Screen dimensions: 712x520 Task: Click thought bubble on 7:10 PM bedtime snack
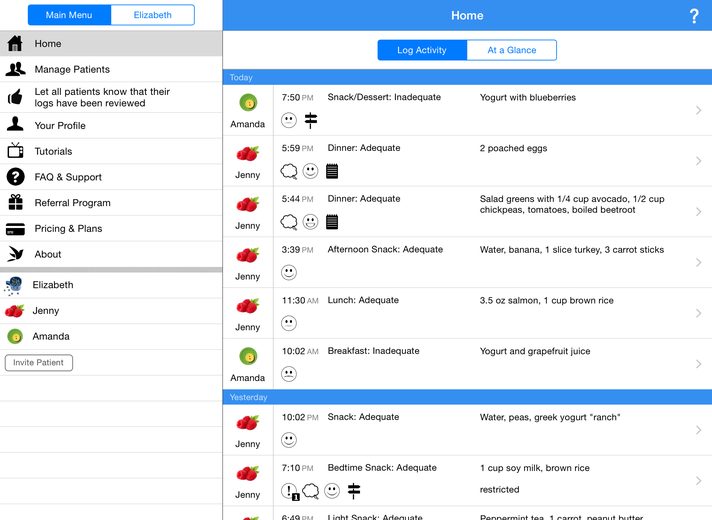(x=311, y=491)
